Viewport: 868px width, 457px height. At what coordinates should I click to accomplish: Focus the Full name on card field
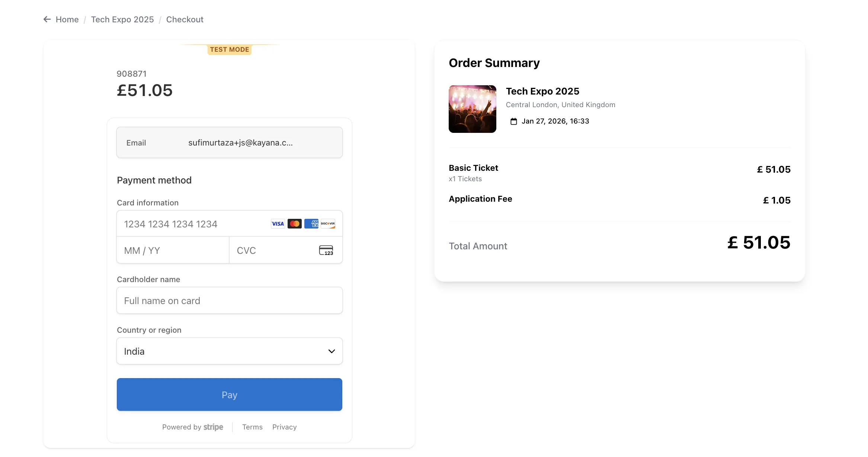tap(230, 300)
